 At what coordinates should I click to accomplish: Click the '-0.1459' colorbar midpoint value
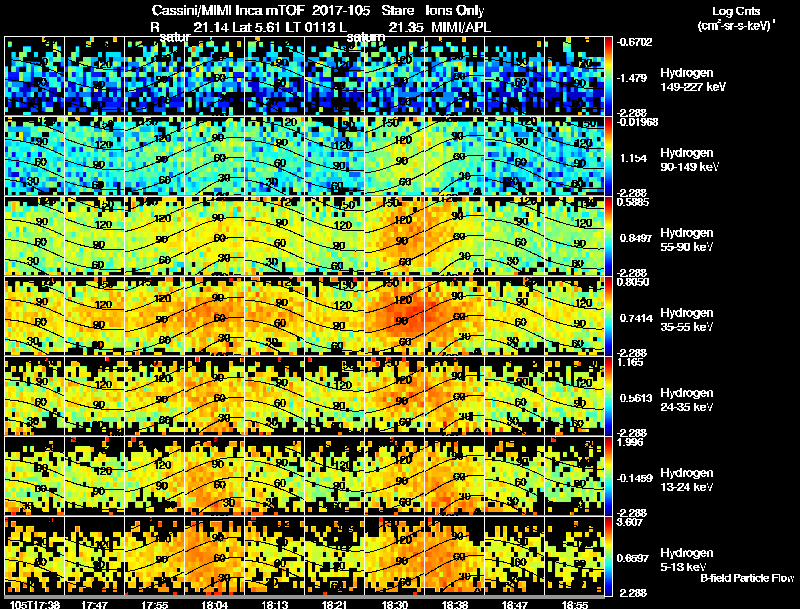634,478
